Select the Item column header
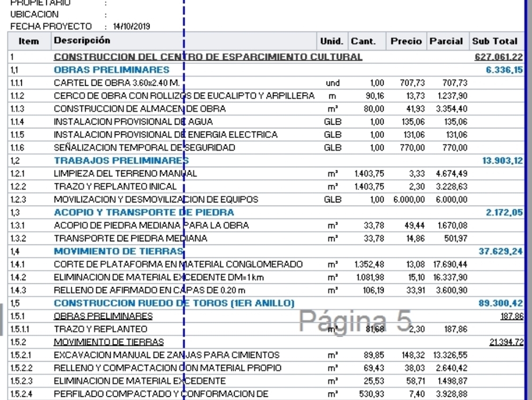The height and width of the screenshot is (400, 532). click(29, 41)
